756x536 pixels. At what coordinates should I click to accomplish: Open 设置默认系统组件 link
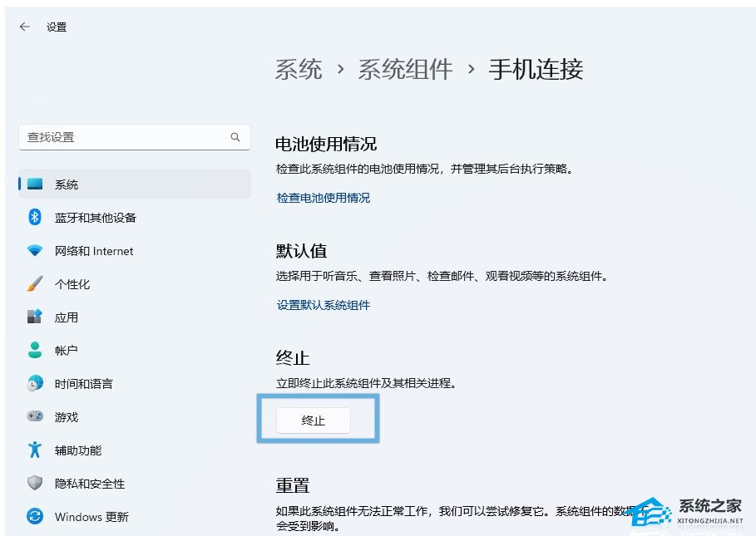[324, 305]
